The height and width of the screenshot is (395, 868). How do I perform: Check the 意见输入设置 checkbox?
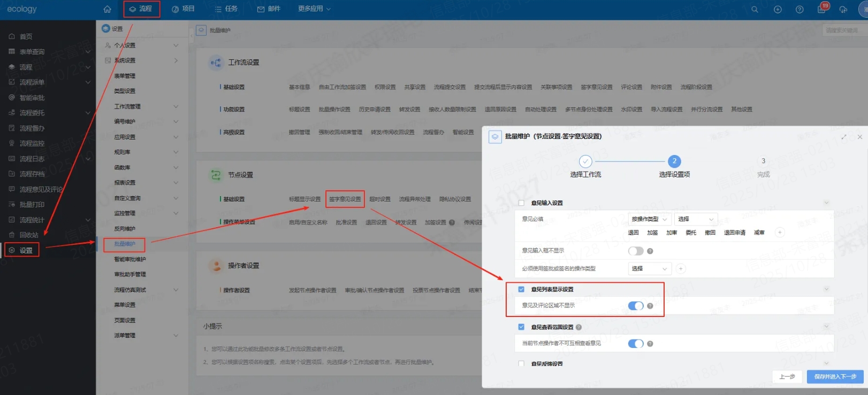[521, 203]
